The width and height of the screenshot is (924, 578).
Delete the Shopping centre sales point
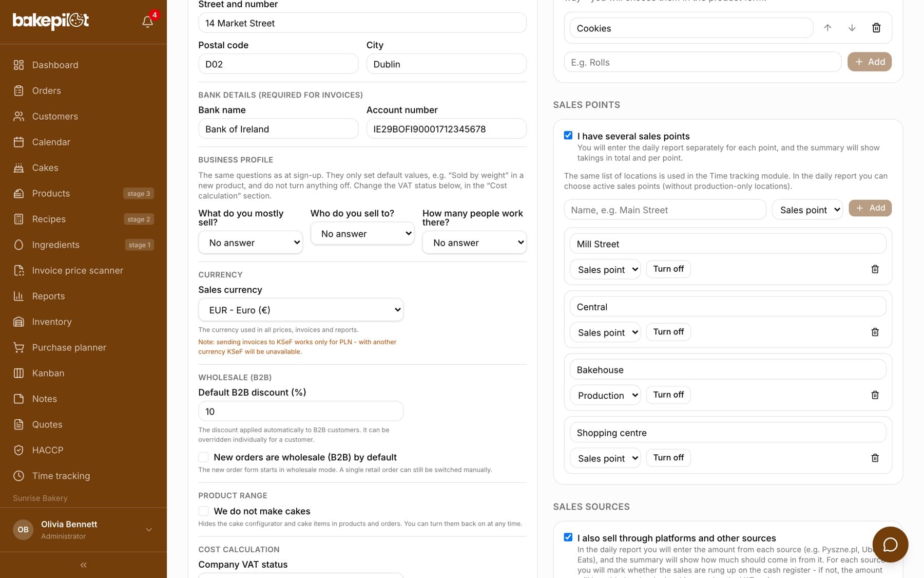tap(875, 458)
